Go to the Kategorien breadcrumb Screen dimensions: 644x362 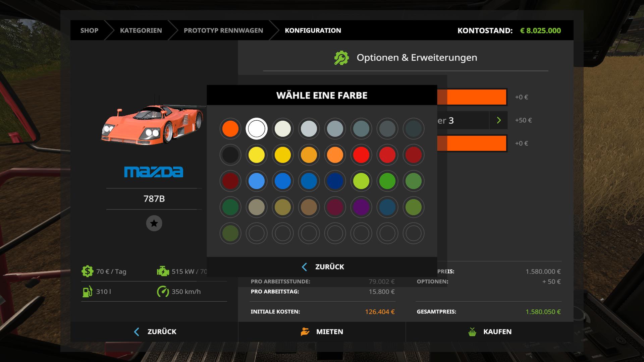pyautogui.click(x=141, y=31)
